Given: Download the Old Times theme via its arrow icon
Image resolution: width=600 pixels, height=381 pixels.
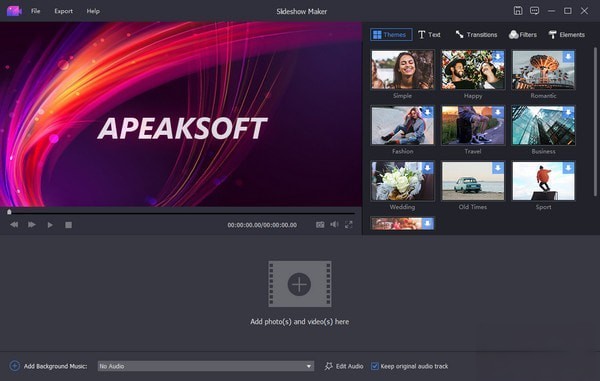Looking at the screenshot, I should coord(498,168).
